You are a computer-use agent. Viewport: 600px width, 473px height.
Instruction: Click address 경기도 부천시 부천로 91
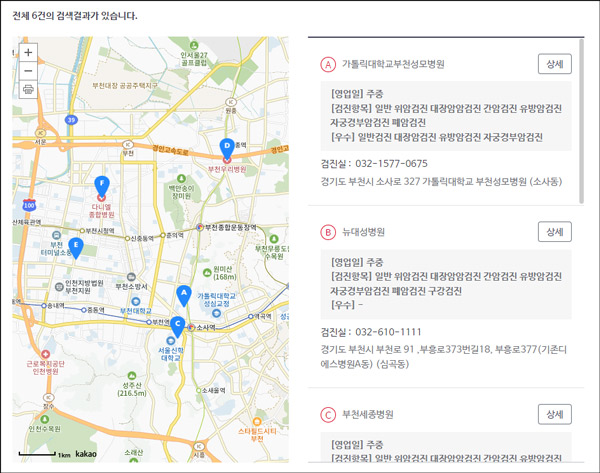coord(443,357)
